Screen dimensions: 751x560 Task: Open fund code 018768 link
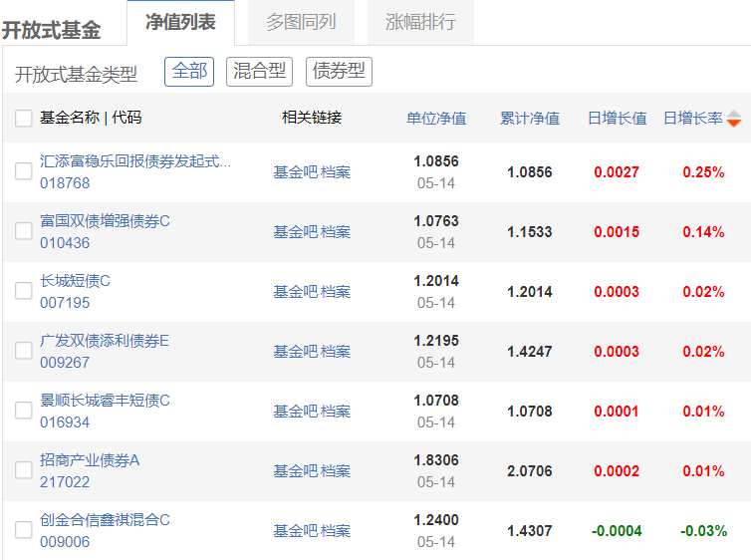point(65,183)
